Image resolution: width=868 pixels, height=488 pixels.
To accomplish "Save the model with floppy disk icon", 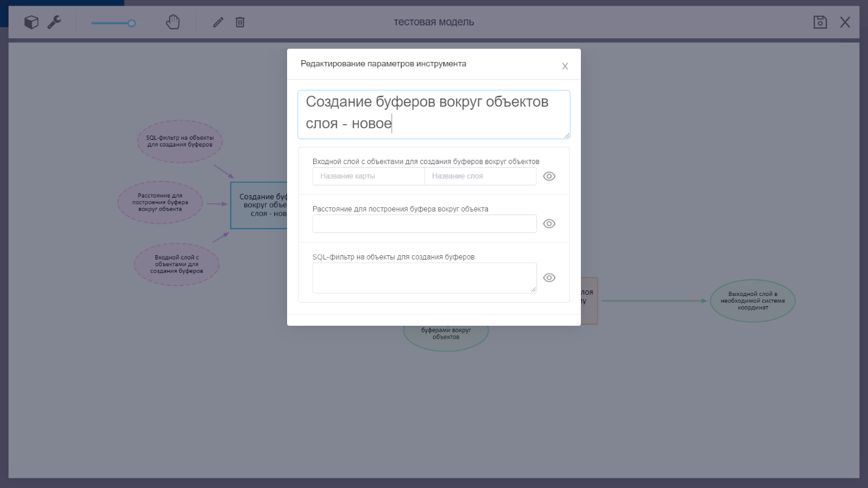I will click(820, 22).
